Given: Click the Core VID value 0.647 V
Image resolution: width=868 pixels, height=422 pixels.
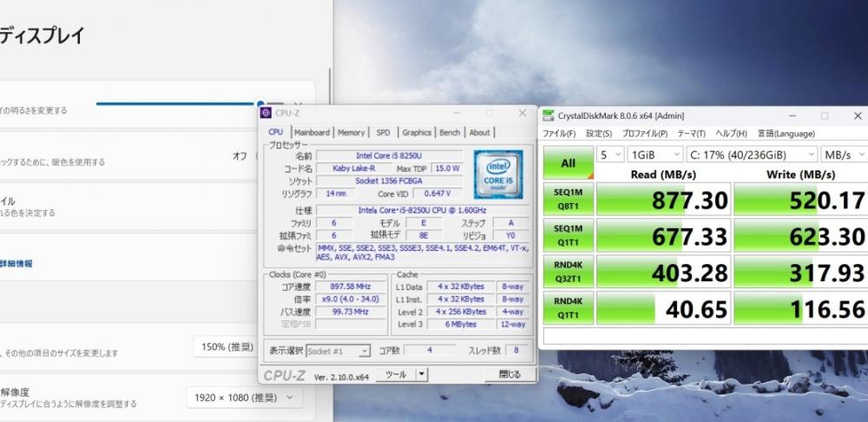Looking at the screenshot, I should click(x=437, y=194).
